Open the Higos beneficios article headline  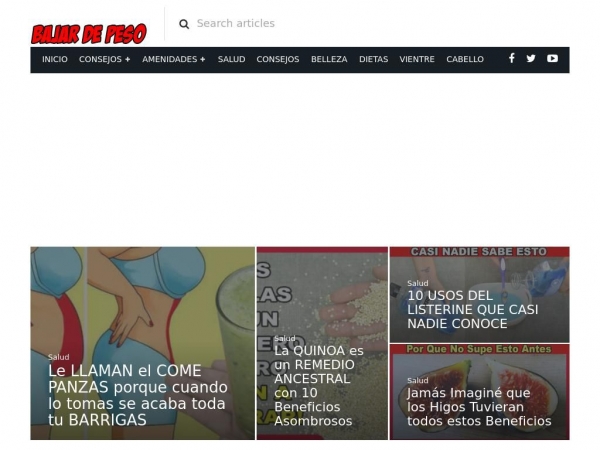[x=479, y=407]
